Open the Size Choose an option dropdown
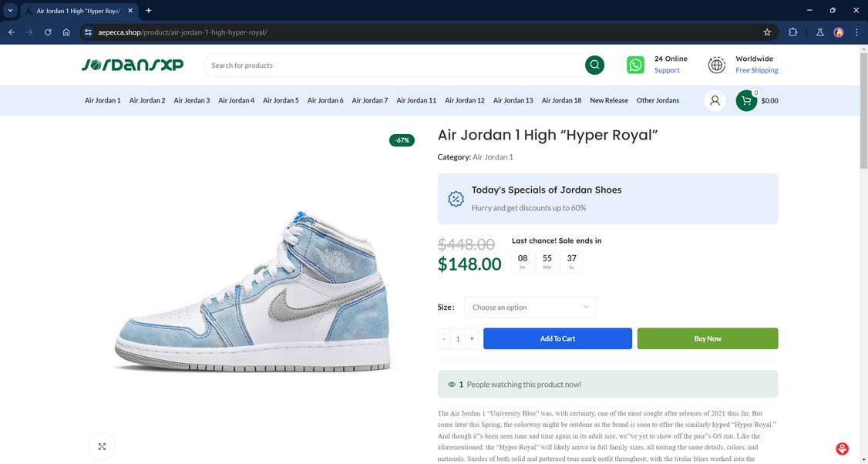This screenshot has height=464, width=868. (530, 307)
